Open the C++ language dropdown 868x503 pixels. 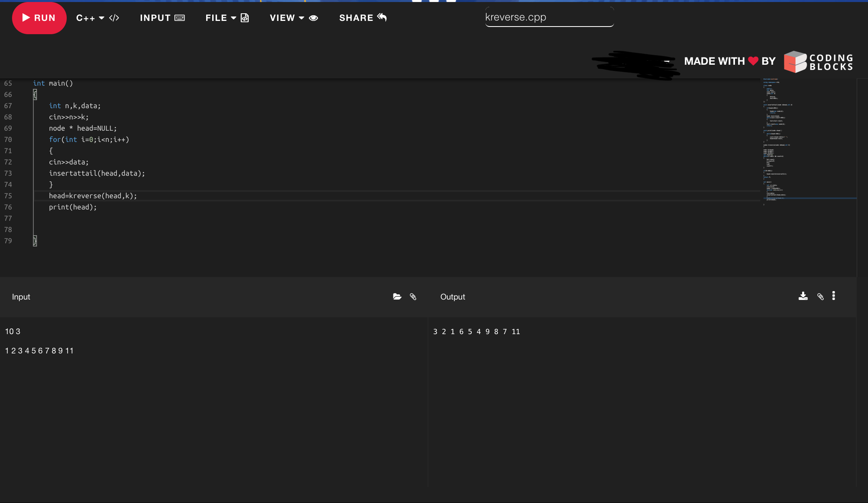click(90, 18)
